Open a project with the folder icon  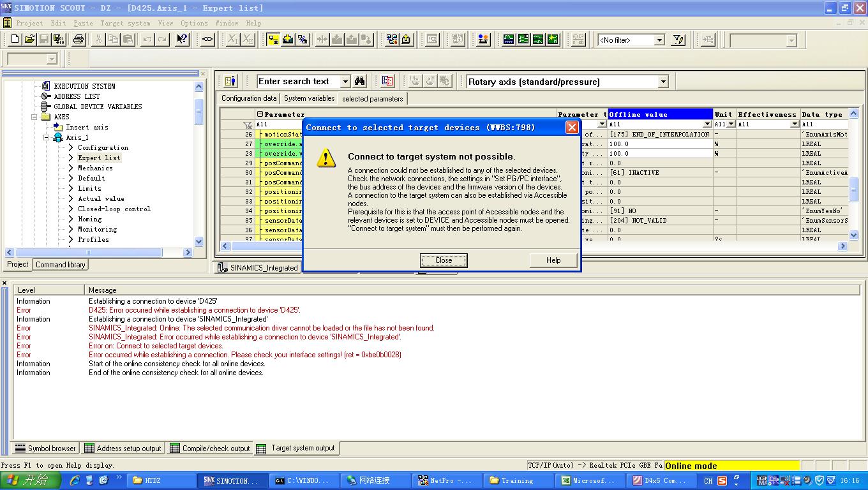(29, 40)
